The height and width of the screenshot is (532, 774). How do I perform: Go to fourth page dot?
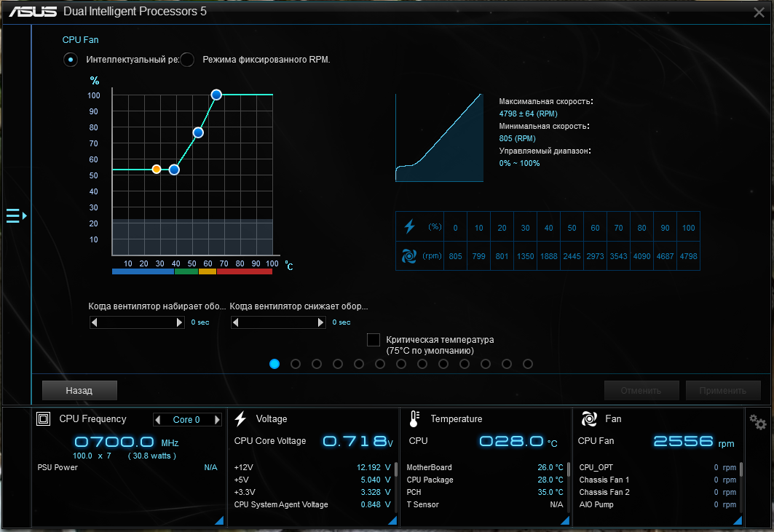click(x=338, y=364)
